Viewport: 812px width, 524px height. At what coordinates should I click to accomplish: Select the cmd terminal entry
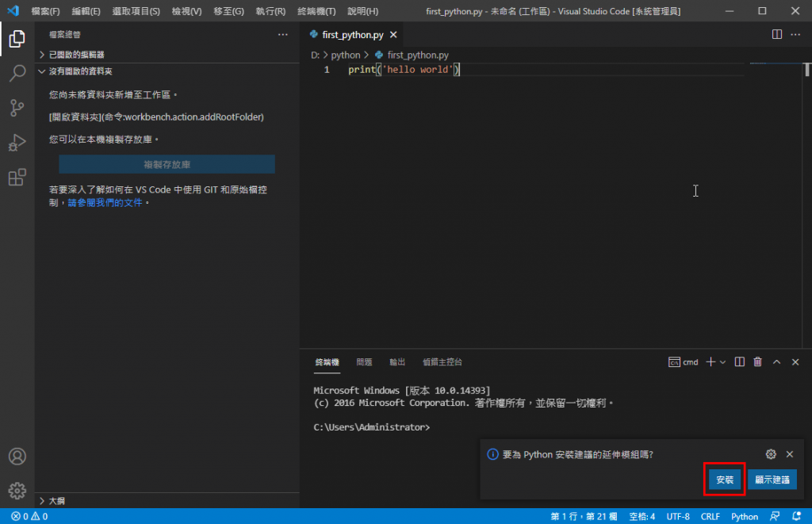point(683,362)
